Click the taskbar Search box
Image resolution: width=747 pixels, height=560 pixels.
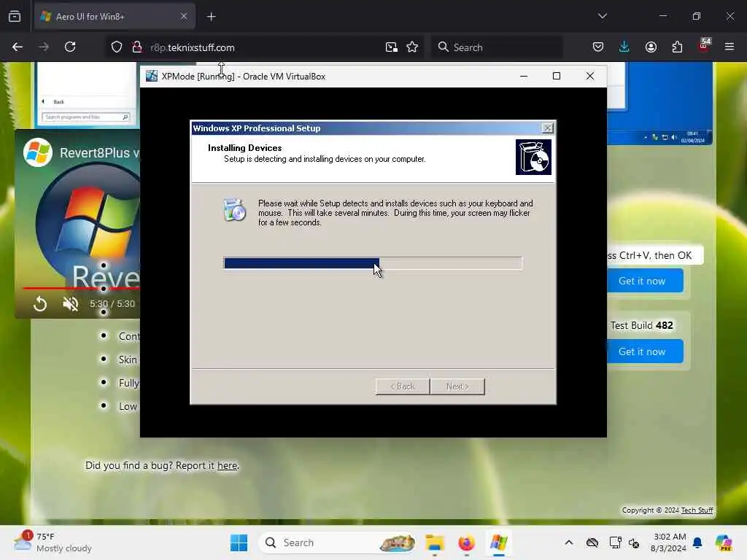coord(338,542)
